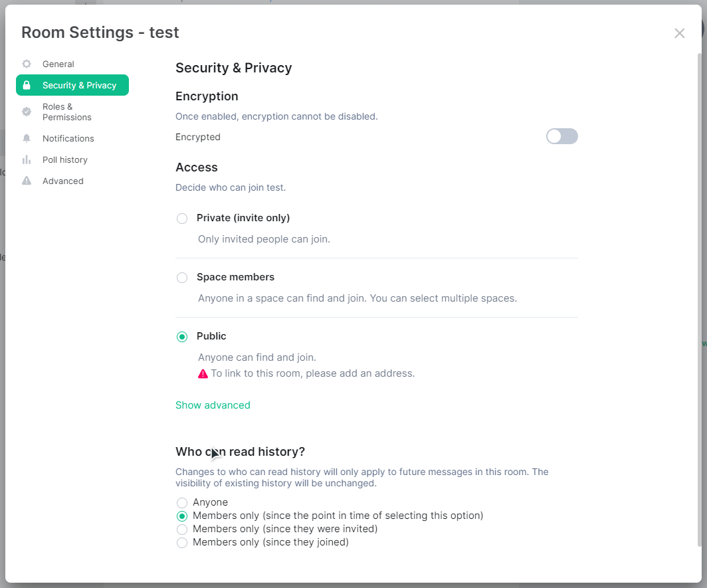
Task: Expand the Show advanced link
Action: [x=213, y=405]
